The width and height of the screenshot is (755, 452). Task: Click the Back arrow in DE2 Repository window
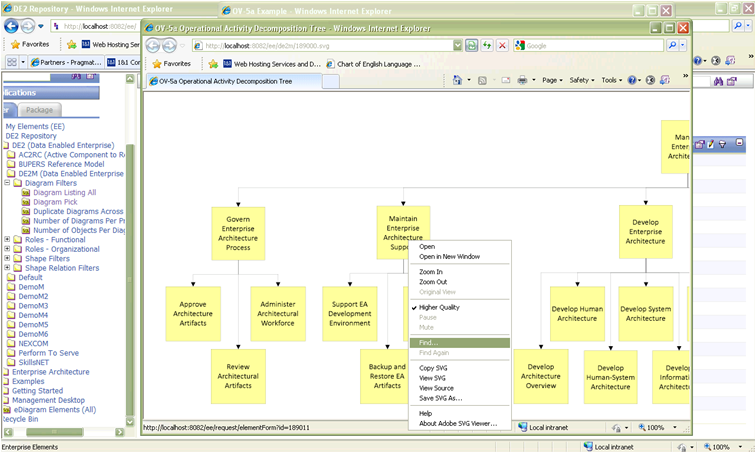click(x=12, y=26)
